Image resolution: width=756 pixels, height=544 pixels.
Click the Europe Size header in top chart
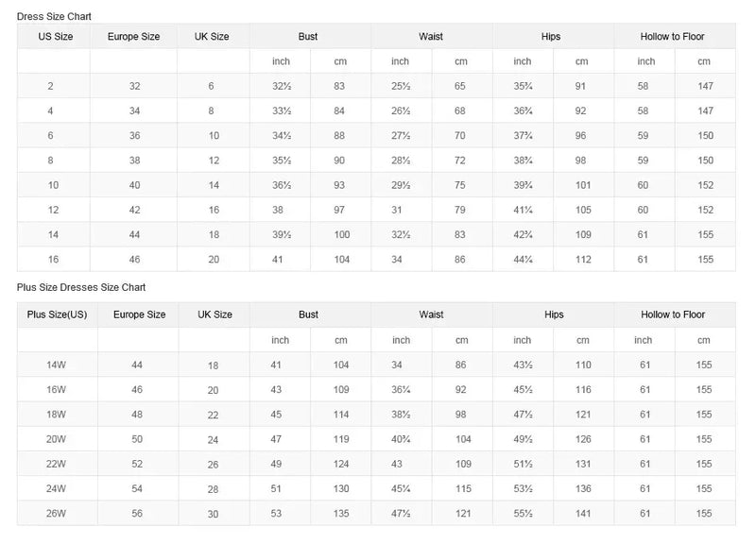pyautogui.click(x=133, y=37)
